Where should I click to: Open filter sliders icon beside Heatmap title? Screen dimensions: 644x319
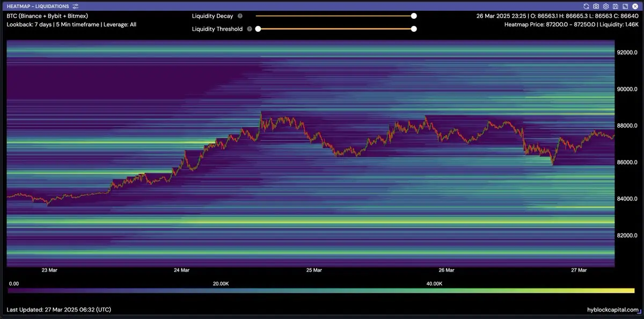pos(76,6)
